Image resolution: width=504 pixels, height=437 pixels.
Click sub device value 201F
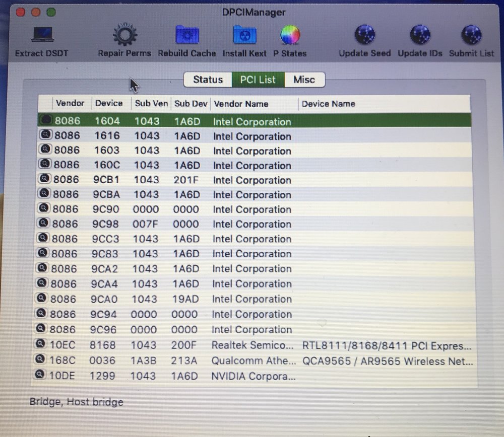186,180
